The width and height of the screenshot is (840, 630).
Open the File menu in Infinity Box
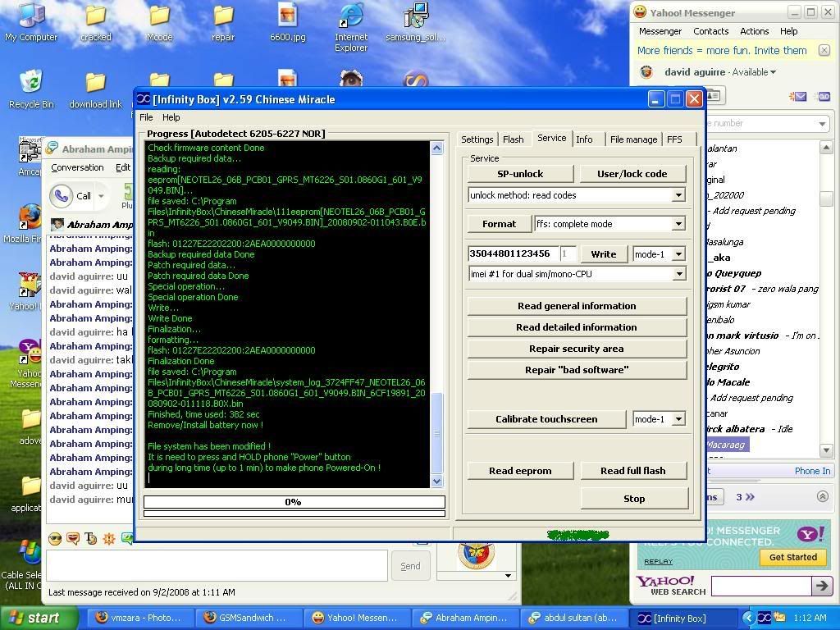(146, 117)
